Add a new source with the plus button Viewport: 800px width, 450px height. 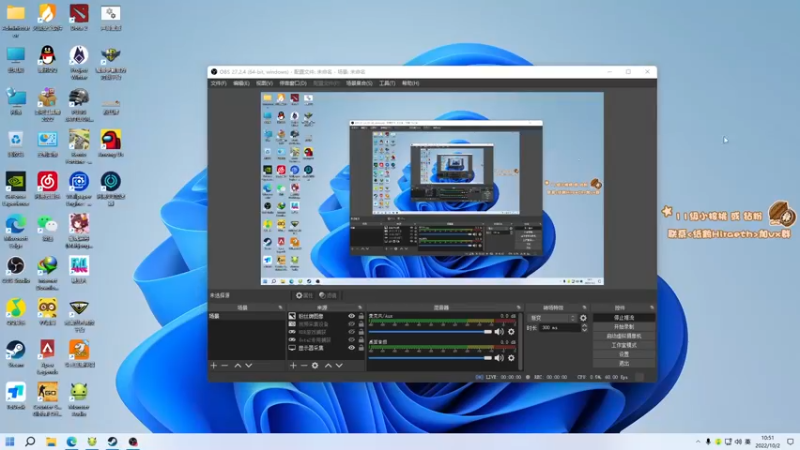(293, 366)
